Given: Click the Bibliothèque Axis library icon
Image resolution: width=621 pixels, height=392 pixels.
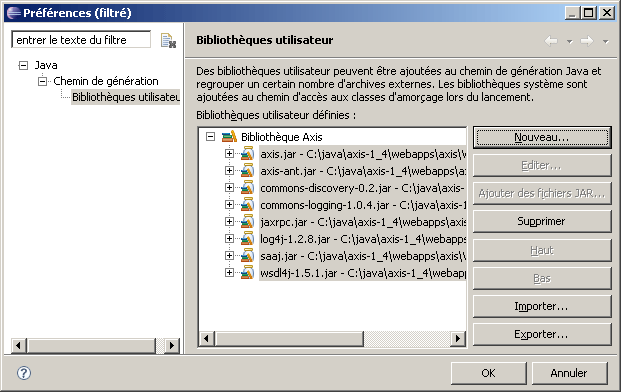Looking at the screenshot, I should click(x=229, y=137).
